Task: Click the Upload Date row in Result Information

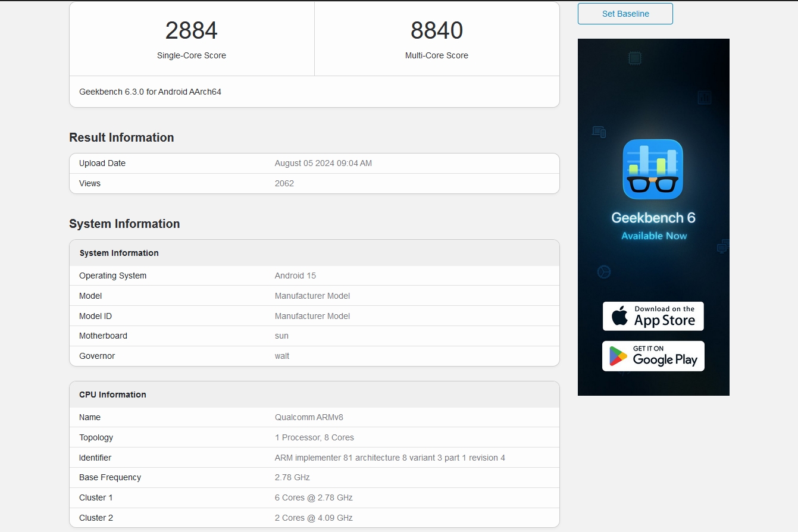Action: [314, 163]
